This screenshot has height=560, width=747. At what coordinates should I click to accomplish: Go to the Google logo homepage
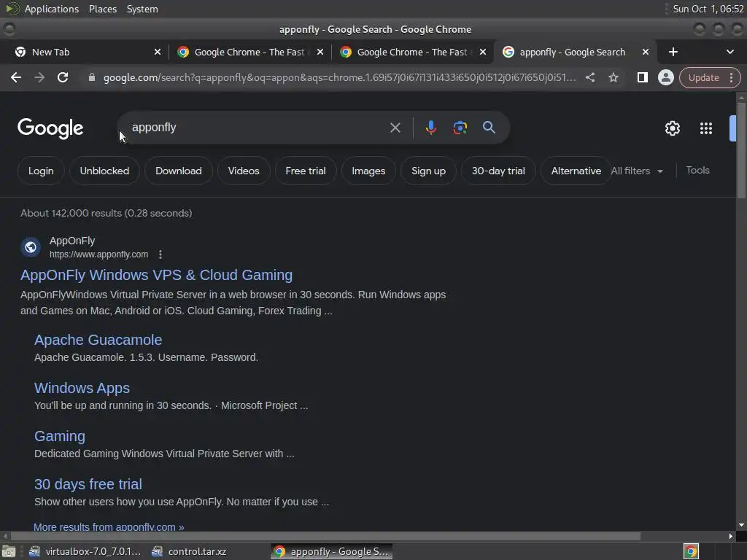coord(50,128)
